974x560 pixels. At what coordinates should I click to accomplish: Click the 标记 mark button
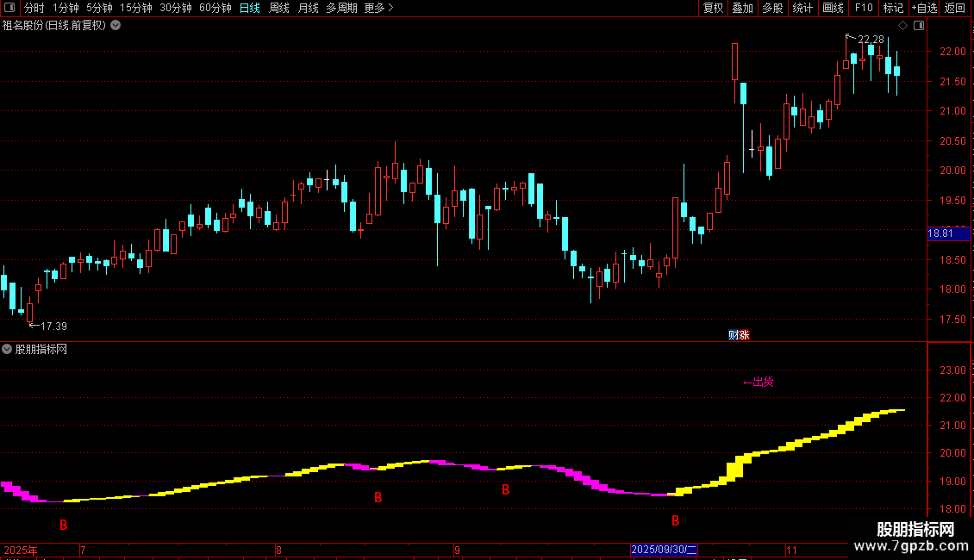tap(893, 8)
